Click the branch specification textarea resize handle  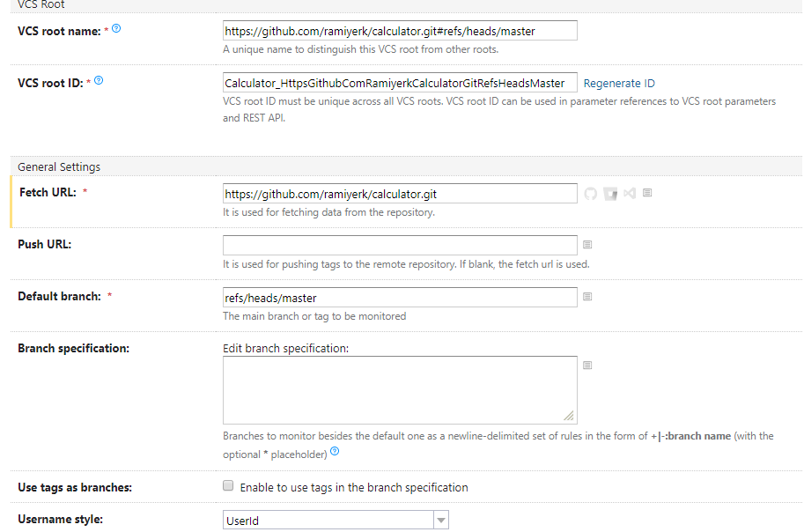[570, 417]
